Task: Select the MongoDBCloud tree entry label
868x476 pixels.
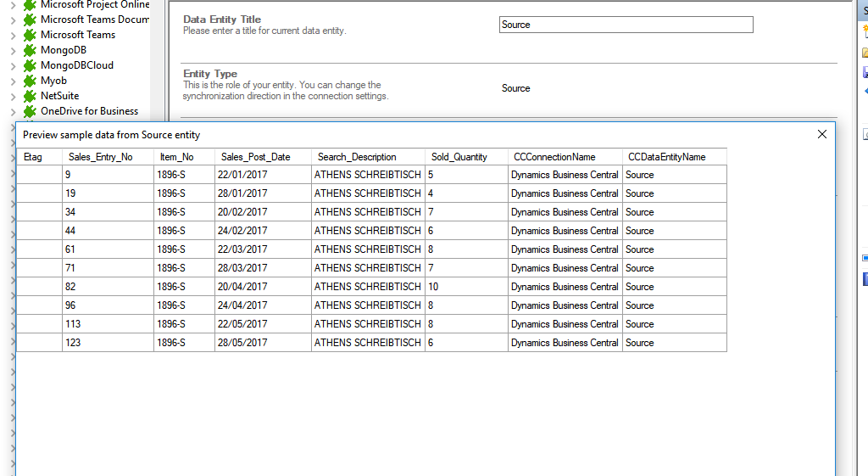Action: [x=76, y=65]
